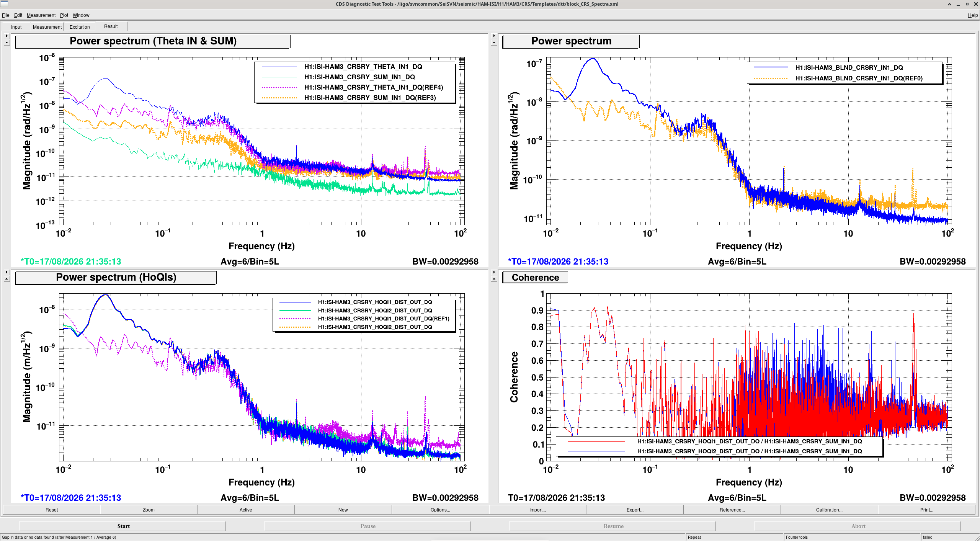Viewport: 980px width, 541px height.
Task: Click right-arrow button beside Coherence plot
Action: [x=494, y=272]
